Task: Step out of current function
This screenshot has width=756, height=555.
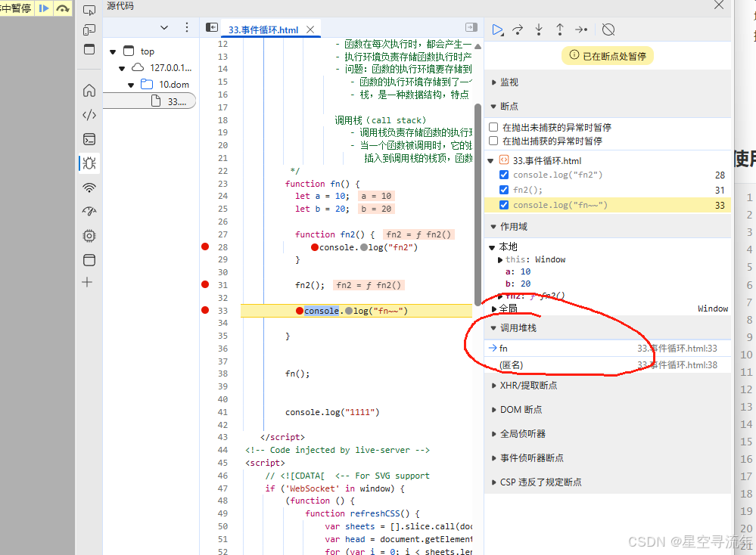Action: click(x=560, y=30)
